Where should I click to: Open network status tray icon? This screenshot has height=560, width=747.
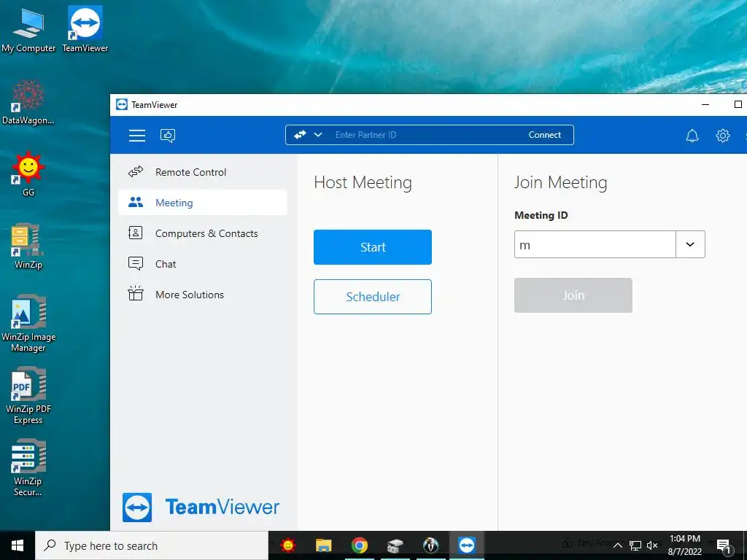coord(635,545)
